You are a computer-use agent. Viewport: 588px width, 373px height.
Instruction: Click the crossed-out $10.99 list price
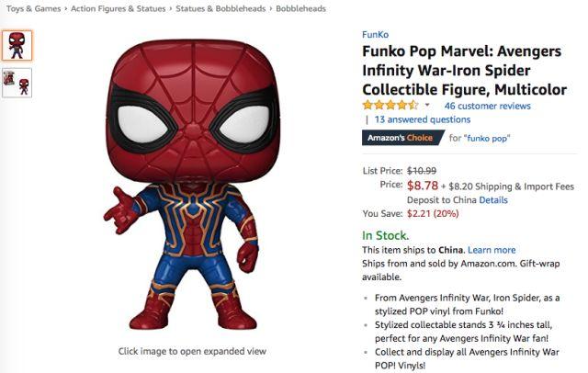(x=422, y=170)
